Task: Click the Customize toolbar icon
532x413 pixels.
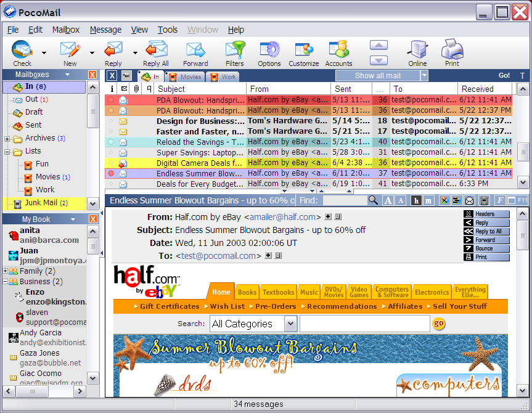Action: tap(304, 50)
